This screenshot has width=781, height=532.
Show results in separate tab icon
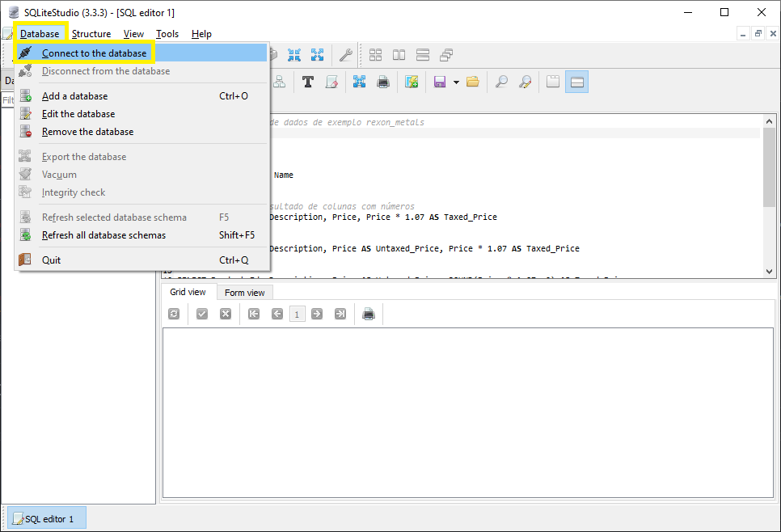[x=553, y=82]
